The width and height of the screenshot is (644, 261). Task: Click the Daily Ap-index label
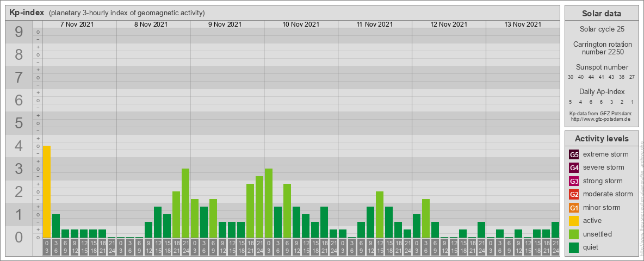pos(602,91)
